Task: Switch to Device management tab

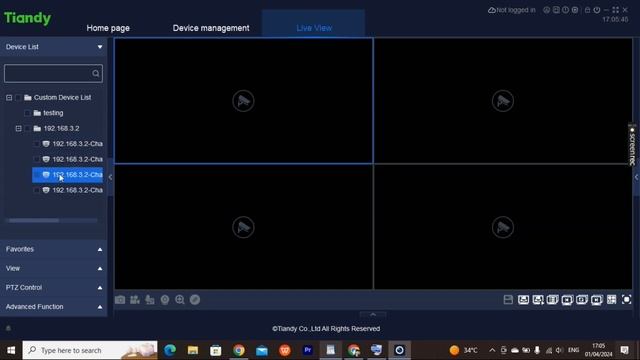Action: [211, 28]
